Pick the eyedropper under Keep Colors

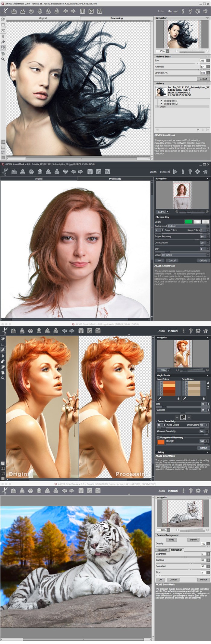[x=159, y=398]
